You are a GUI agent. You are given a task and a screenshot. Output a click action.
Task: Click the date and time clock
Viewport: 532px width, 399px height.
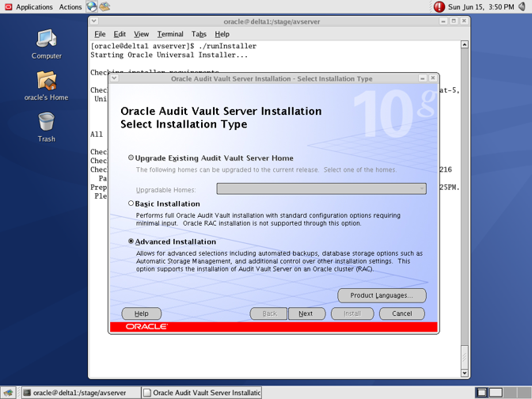click(481, 7)
